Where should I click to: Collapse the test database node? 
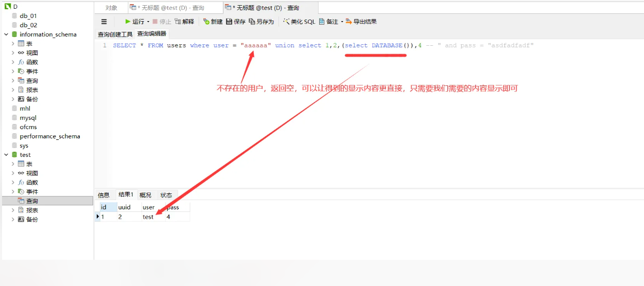click(6, 155)
